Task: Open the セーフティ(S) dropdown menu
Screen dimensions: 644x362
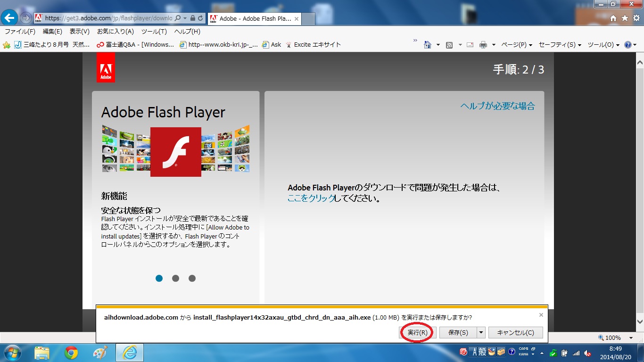Action: pyautogui.click(x=560, y=45)
